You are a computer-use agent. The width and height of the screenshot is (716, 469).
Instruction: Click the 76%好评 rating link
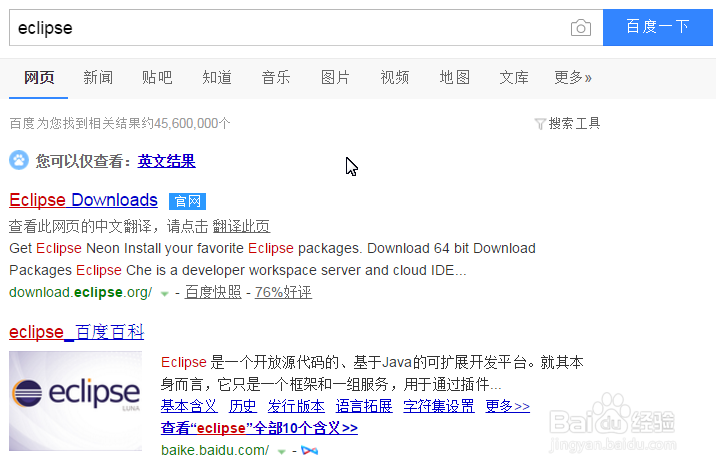(283, 292)
